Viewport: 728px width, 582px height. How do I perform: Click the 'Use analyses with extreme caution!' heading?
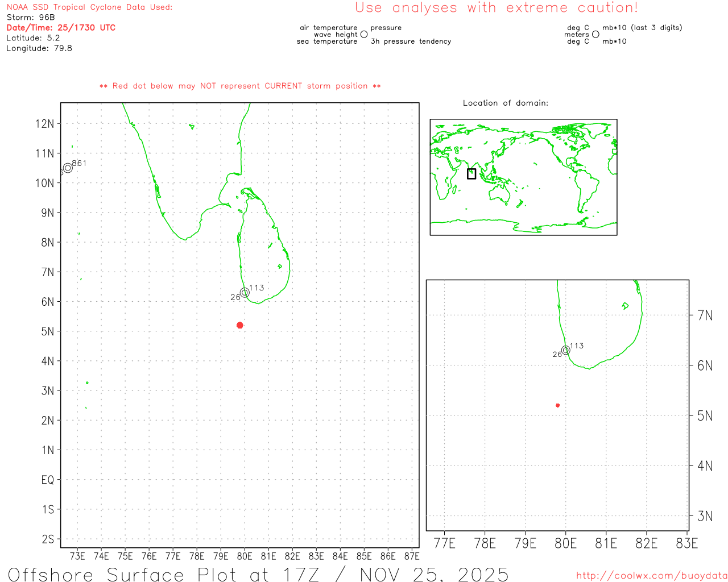point(496,8)
